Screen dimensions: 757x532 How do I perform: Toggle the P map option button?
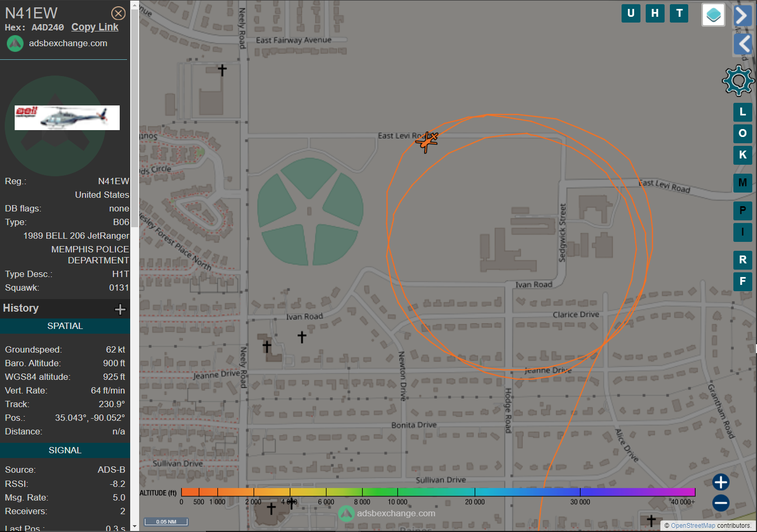743,210
